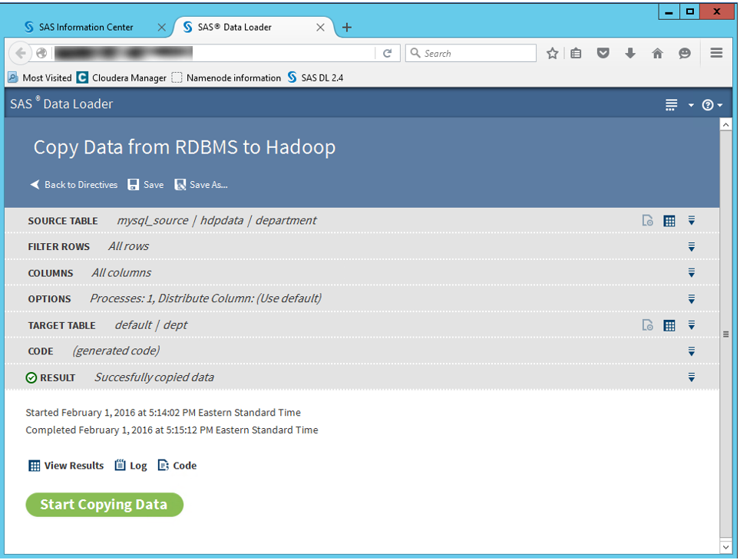Reload the page with the refresh icon
The height and width of the screenshot is (560, 740).
388,53
